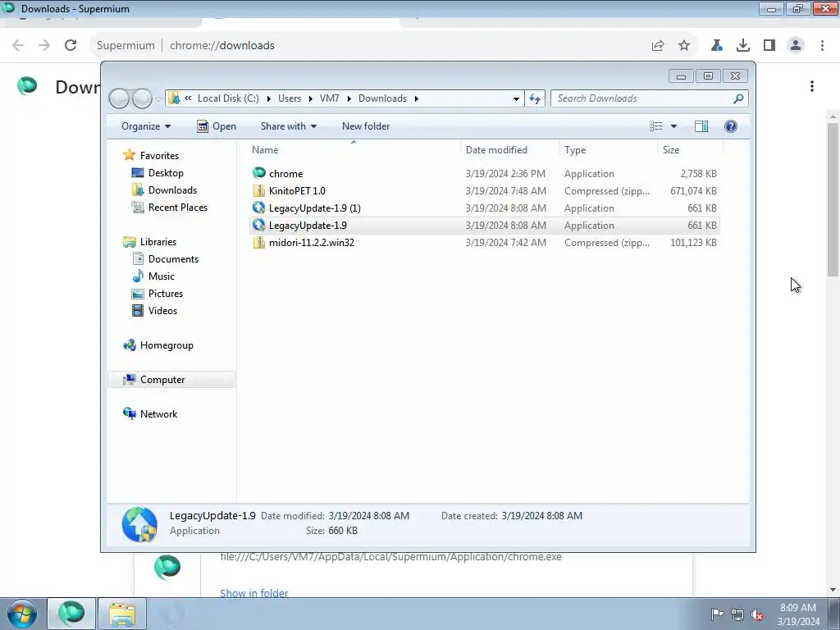Open recent pages dropdown near back buttons
The image size is (840, 630).
point(158,99)
